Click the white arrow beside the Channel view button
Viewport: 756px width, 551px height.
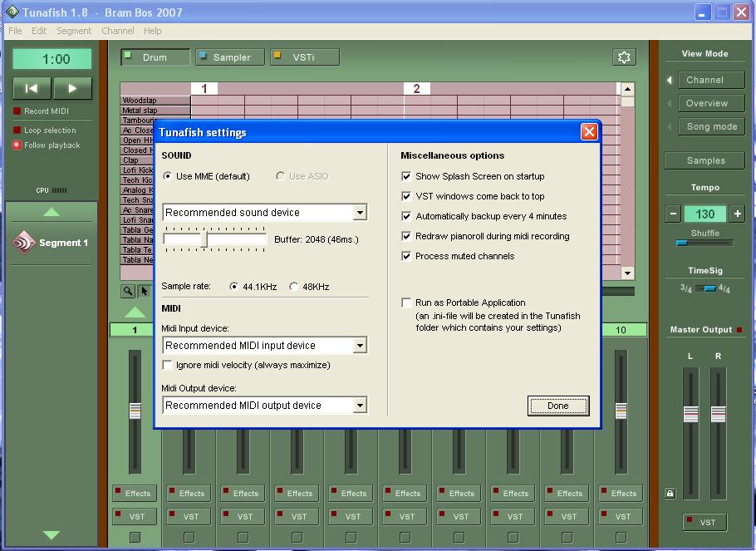tap(670, 80)
